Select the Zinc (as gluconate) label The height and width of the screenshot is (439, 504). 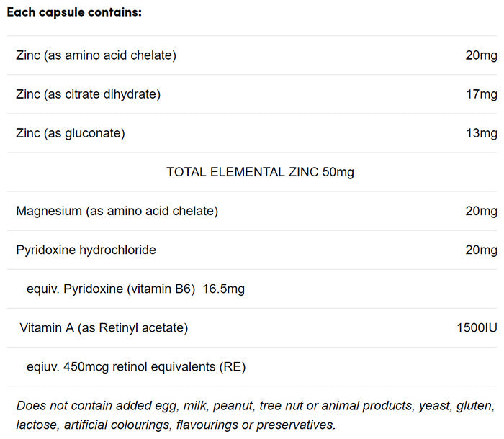pyautogui.click(x=71, y=133)
